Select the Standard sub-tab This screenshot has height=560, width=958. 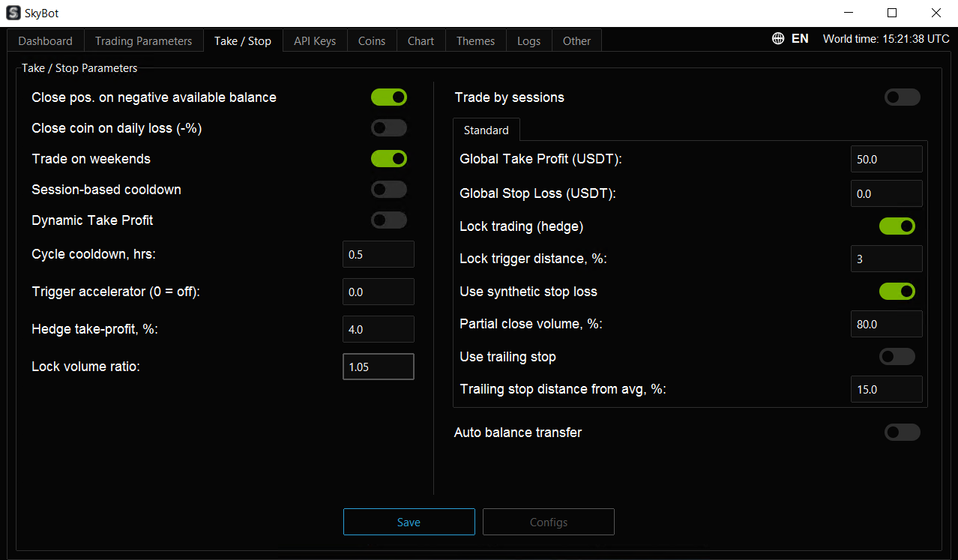click(x=486, y=130)
